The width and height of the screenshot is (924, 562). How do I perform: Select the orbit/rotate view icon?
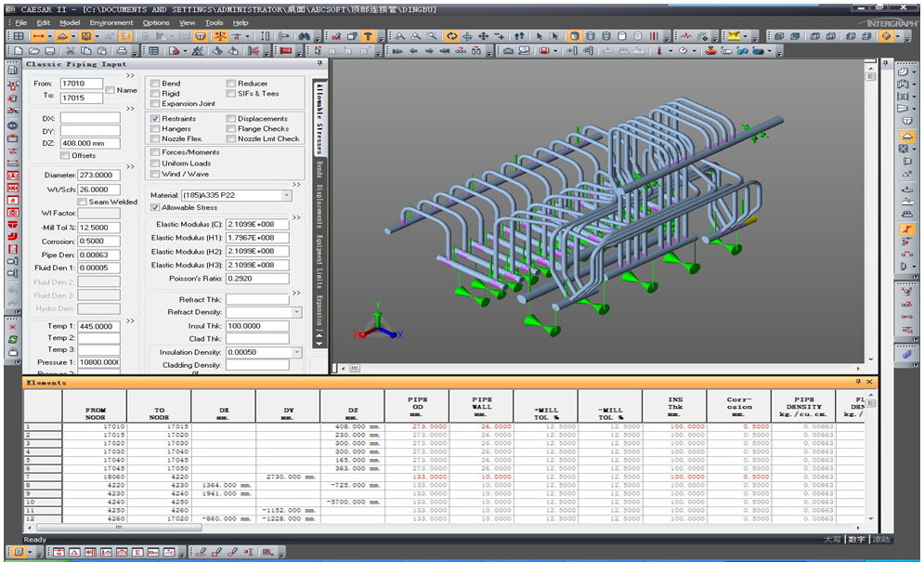(451, 36)
